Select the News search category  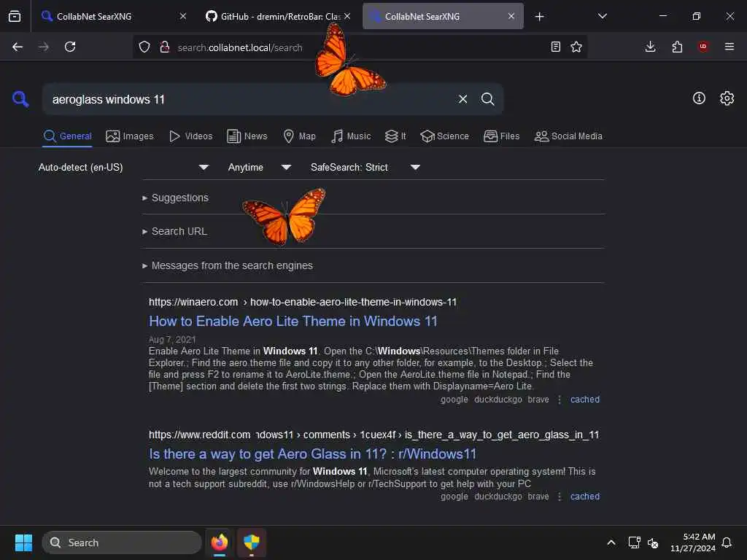pyautogui.click(x=247, y=136)
